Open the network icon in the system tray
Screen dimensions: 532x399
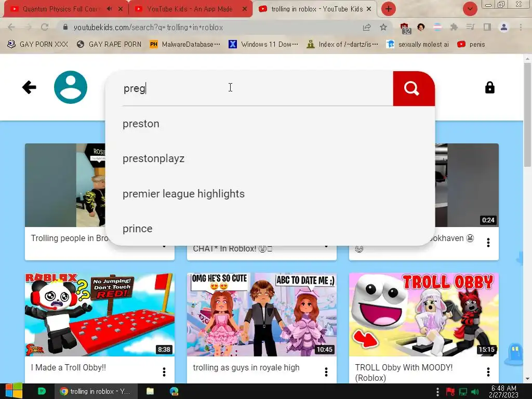[463, 392]
